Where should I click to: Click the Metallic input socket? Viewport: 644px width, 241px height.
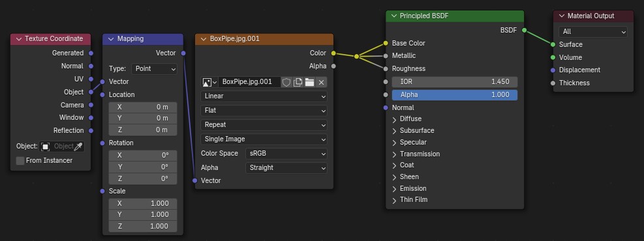click(x=386, y=56)
